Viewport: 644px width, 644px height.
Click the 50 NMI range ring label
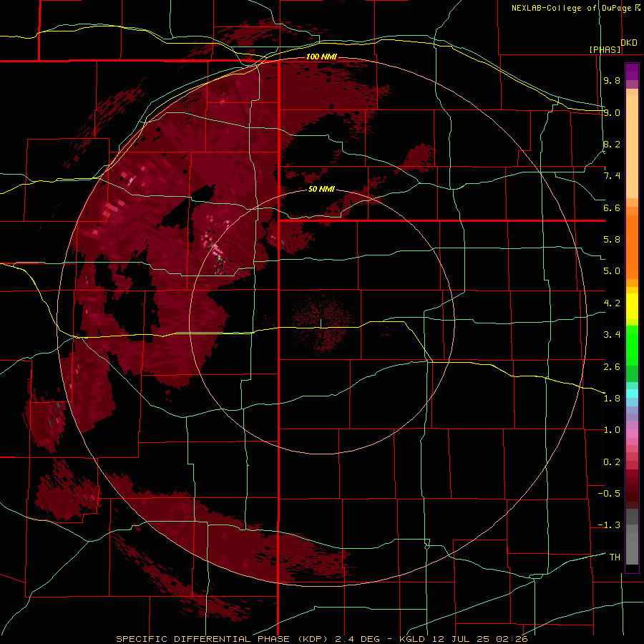pyautogui.click(x=321, y=190)
